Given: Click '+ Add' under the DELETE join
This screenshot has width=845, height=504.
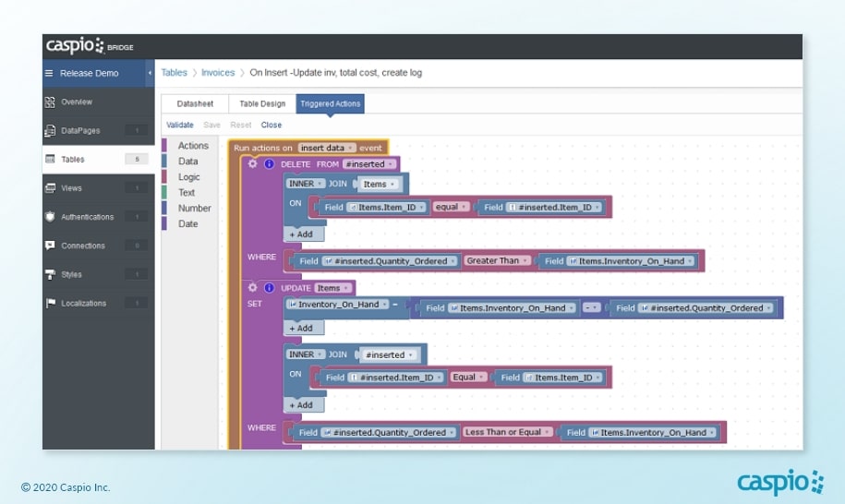Looking at the screenshot, I should click(x=301, y=235).
